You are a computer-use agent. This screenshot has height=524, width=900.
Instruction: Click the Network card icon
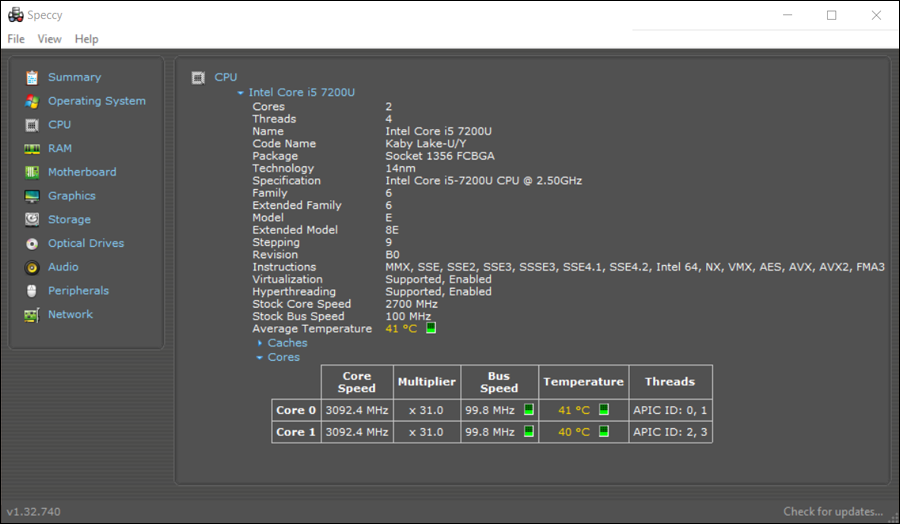click(32, 315)
